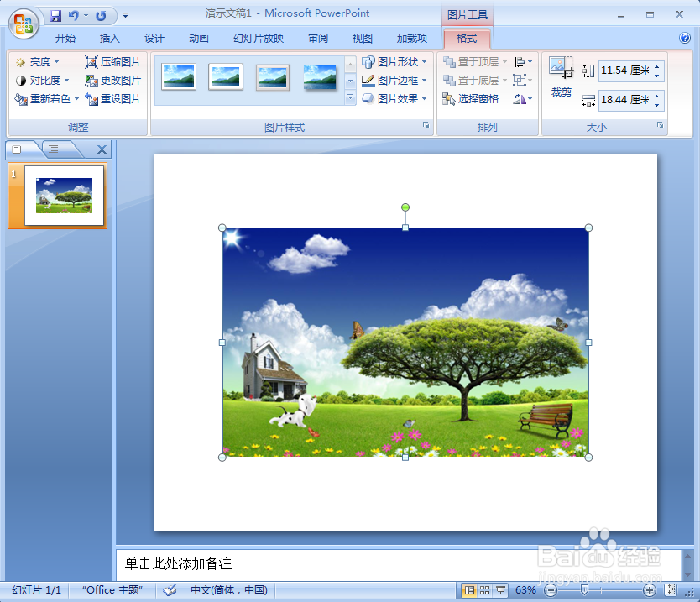Image resolution: width=700 pixels, height=602 pixels.
Task: Click the height field showing 11.54 厘米
Action: pos(625,71)
